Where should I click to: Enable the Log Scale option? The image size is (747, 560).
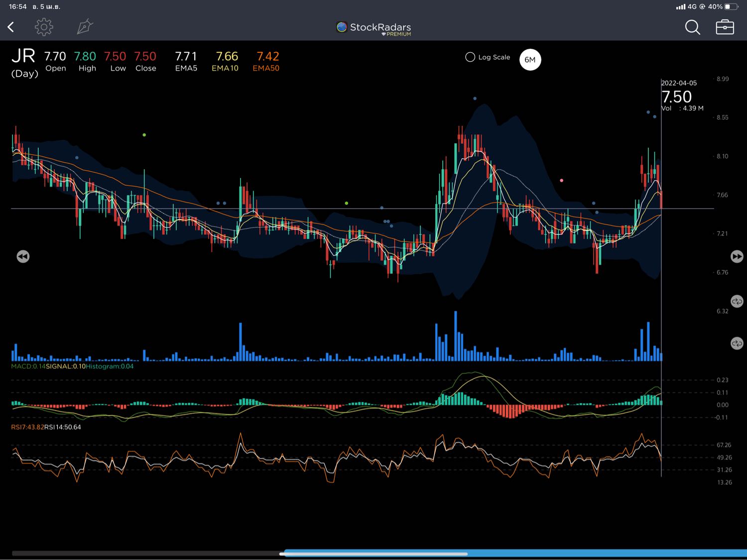click(470, 57)
